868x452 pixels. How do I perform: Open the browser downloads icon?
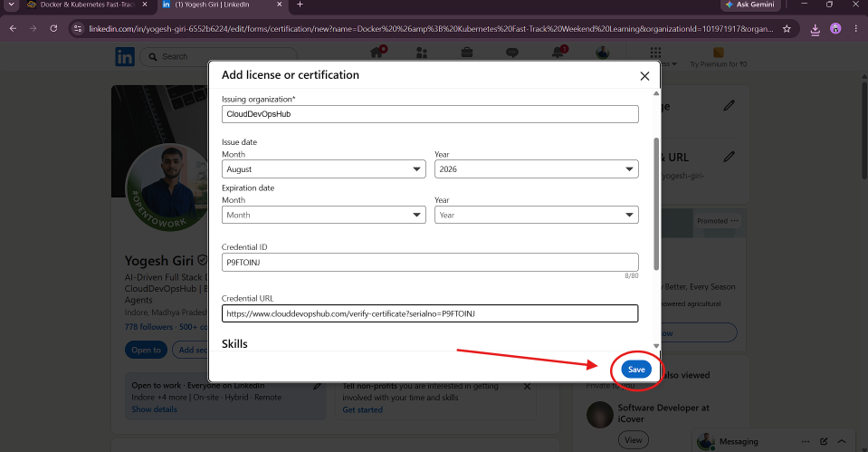[815, 29]
